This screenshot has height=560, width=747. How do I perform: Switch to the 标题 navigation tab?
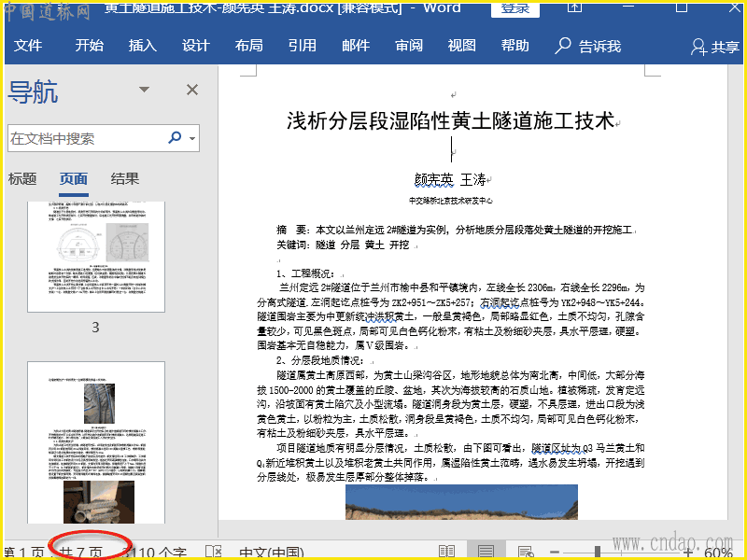pyautogui.click(x=22, y=179)
